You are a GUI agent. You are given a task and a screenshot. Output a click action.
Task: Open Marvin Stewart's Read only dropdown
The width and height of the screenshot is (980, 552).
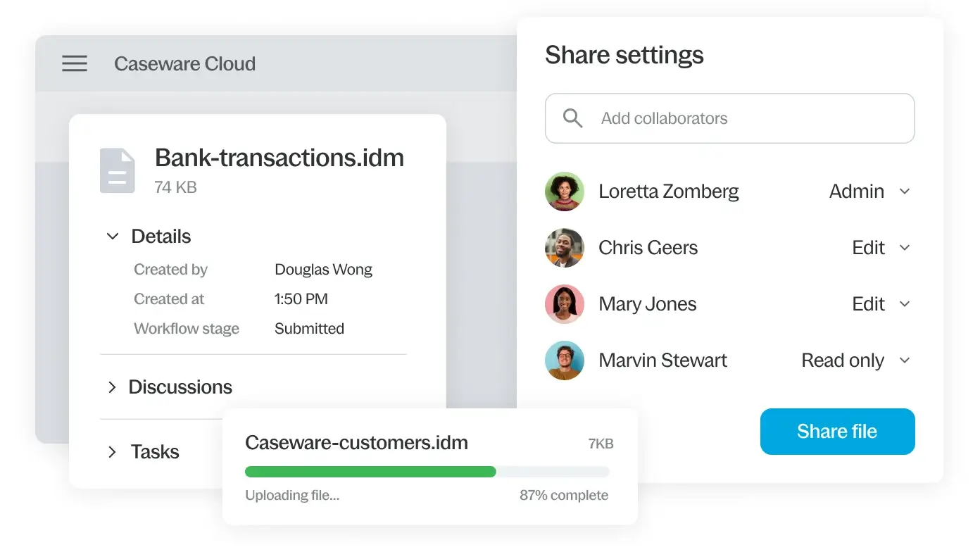905,360
